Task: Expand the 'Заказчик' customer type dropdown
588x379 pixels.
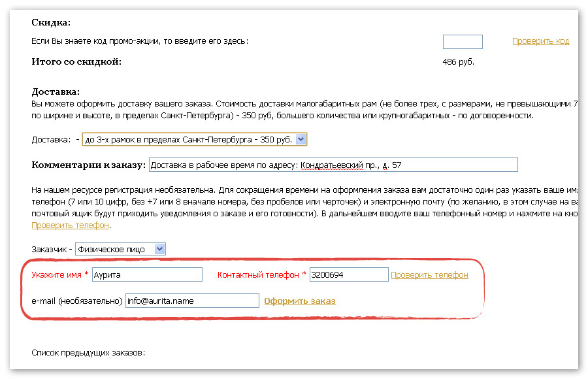Action: [120, 249]
